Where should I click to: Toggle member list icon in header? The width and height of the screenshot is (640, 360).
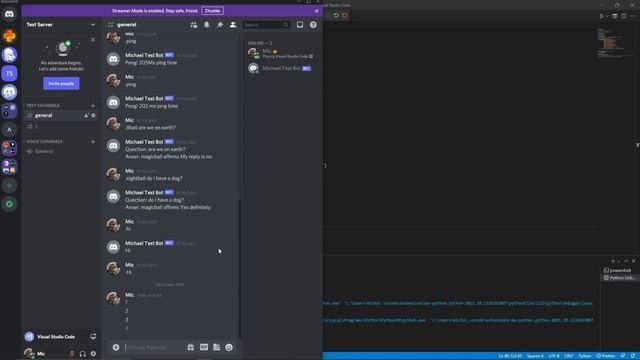pyautogui.click(x=233, y=25)
